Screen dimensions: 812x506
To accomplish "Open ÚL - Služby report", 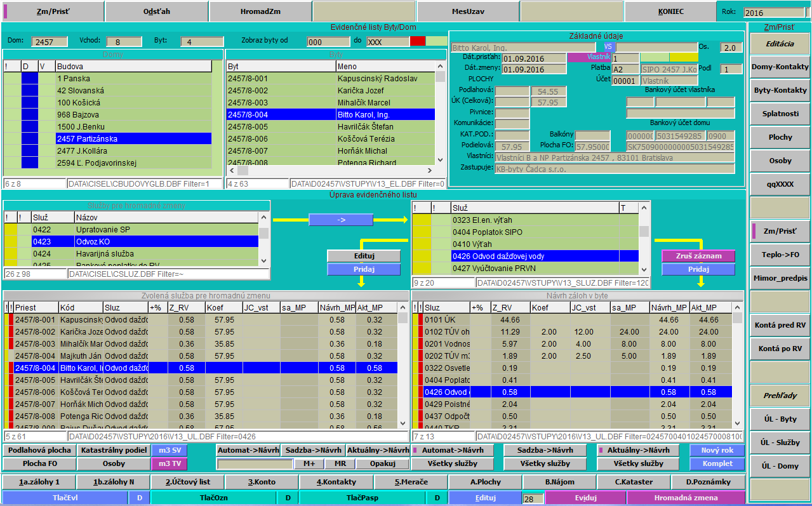I will tap(780, 443).
